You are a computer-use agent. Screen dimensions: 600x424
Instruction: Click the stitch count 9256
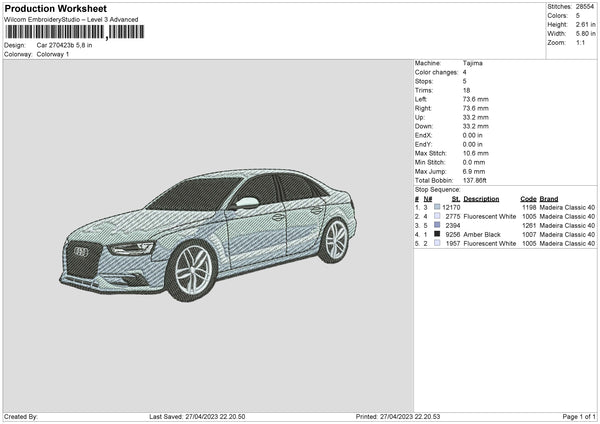pos(452,235)
